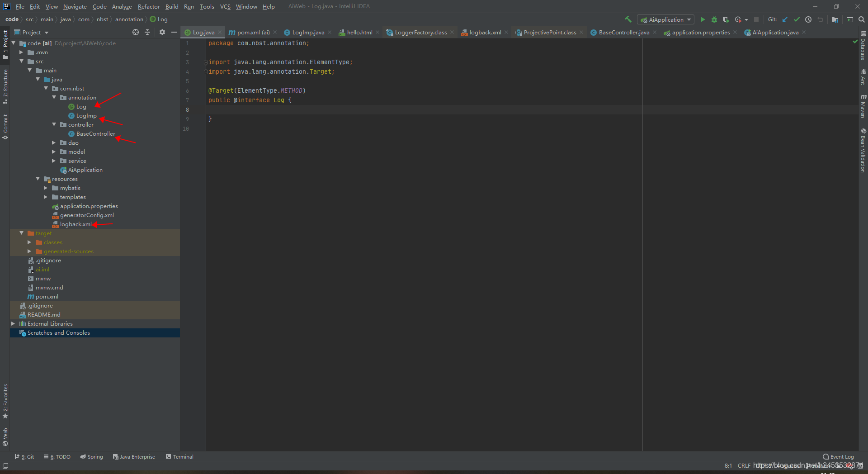
Task: Switch to the BaseController.java tab
Action: pyautogui.click(x=624, y=32)
